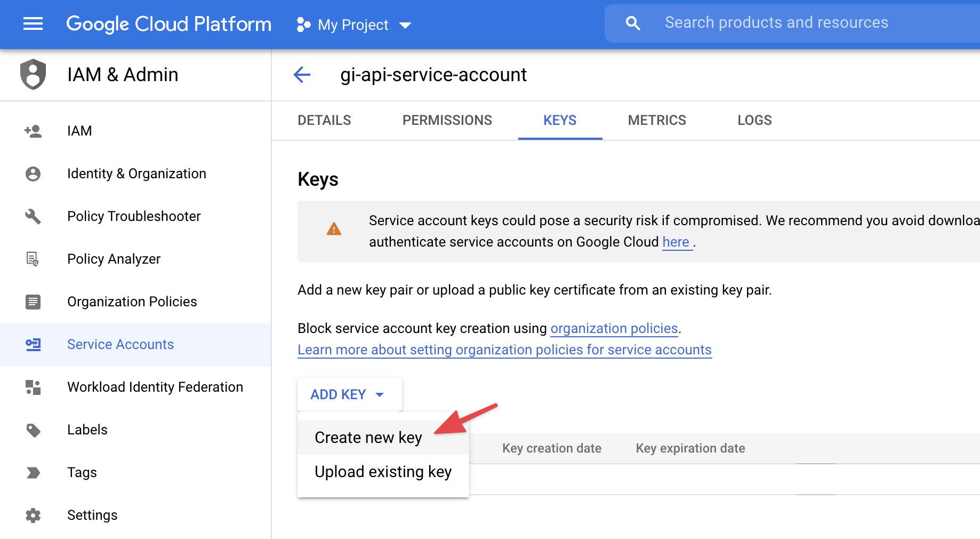Go to Organization Policies page
The image size is (980, 539).
(135, 302)
